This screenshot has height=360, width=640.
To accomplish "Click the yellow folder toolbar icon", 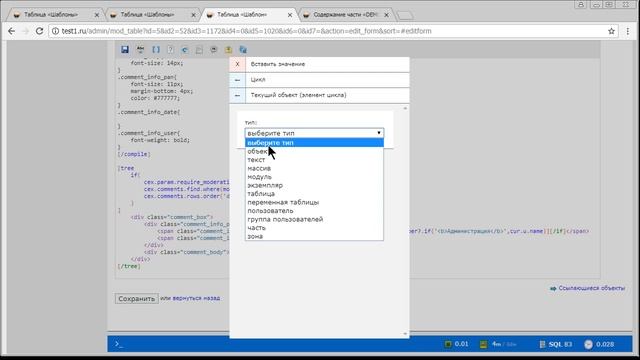I will pyautogui.click(x=228, y=49).
